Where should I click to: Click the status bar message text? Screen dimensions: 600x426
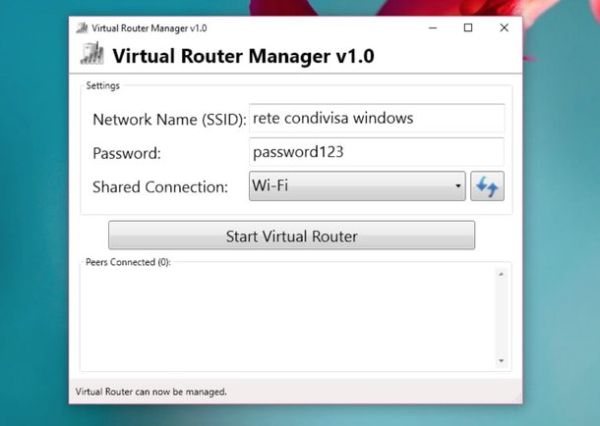tap(151, 392)
